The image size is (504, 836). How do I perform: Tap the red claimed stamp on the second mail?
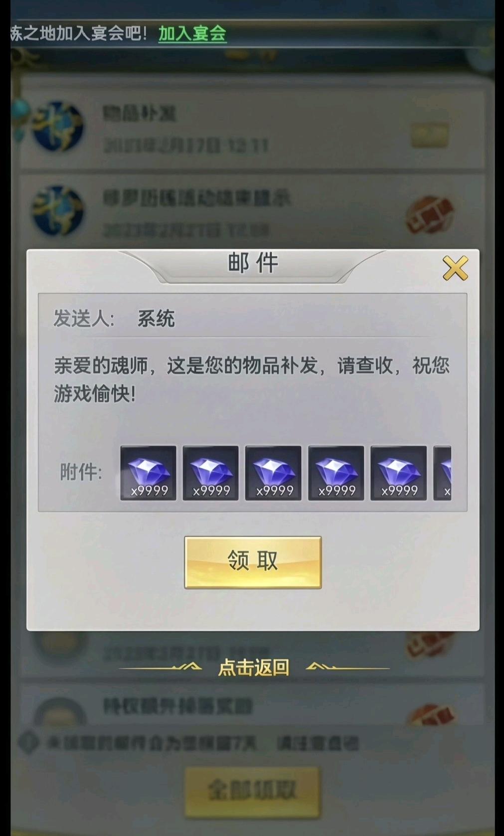(430, 215)
